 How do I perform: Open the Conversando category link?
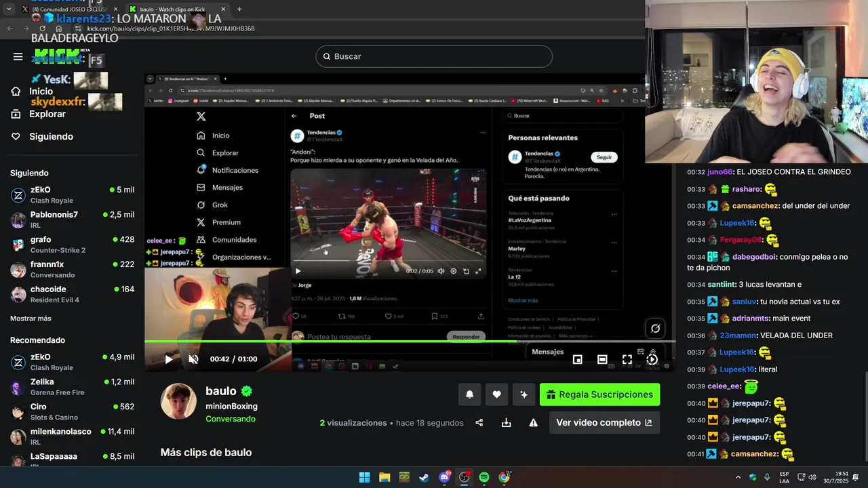click(x=231, y=419)
